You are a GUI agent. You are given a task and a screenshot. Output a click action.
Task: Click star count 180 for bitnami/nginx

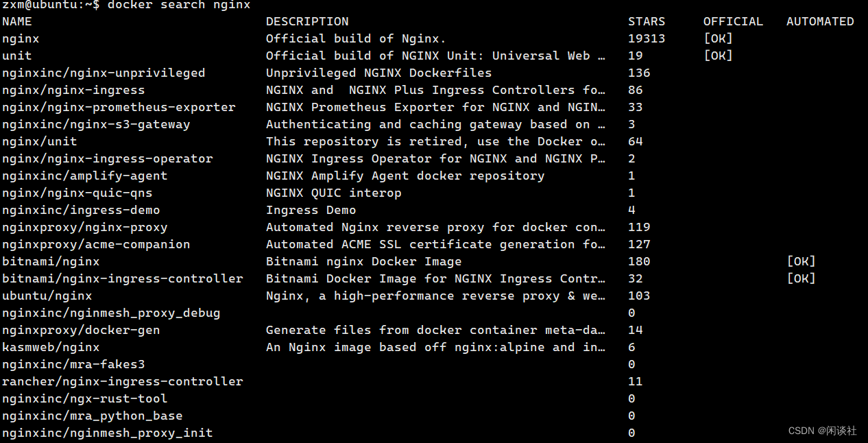point(639,261)
